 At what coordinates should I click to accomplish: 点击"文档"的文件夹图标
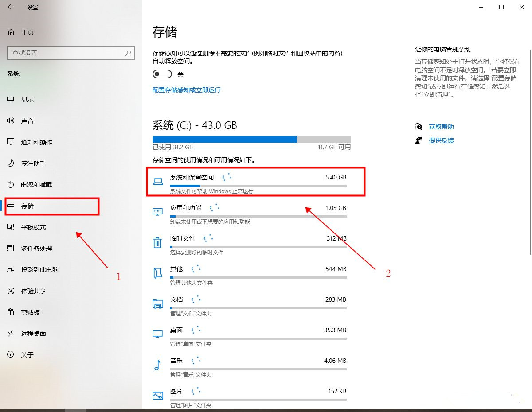(x=157, y=303)
